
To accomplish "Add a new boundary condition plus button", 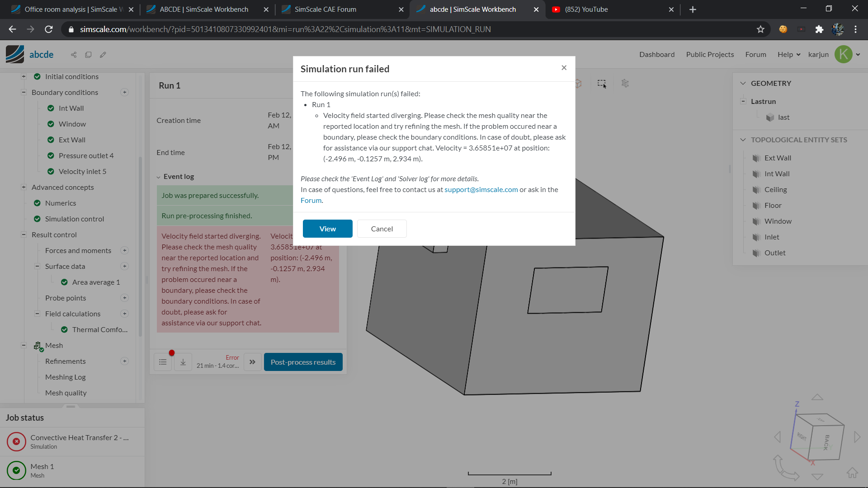I will click(125, 92).
